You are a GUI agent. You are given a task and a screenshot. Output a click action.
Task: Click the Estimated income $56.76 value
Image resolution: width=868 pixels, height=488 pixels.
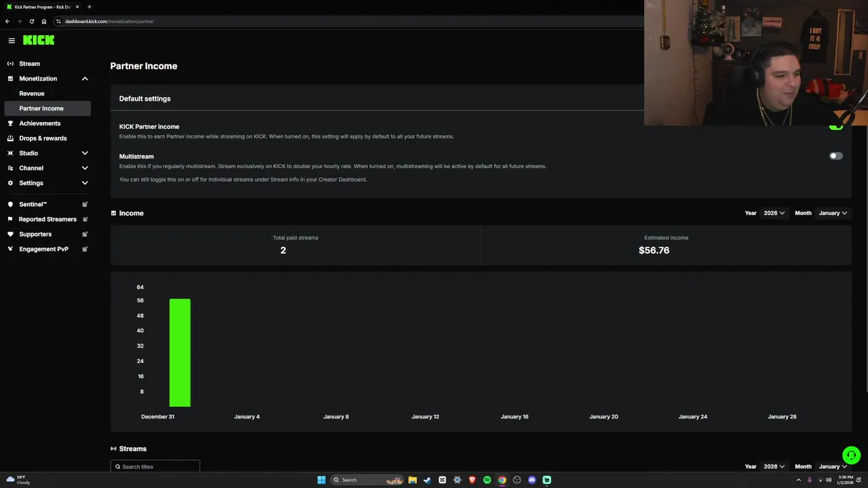654,250
